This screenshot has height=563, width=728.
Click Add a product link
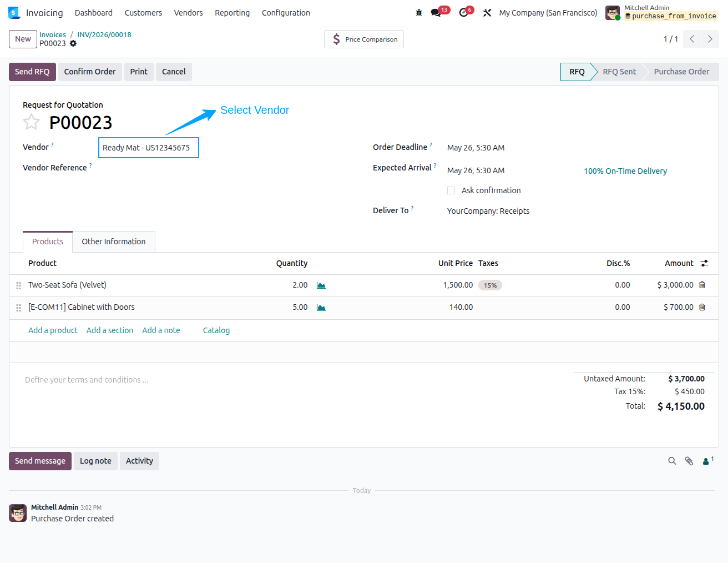click(53, 330)
